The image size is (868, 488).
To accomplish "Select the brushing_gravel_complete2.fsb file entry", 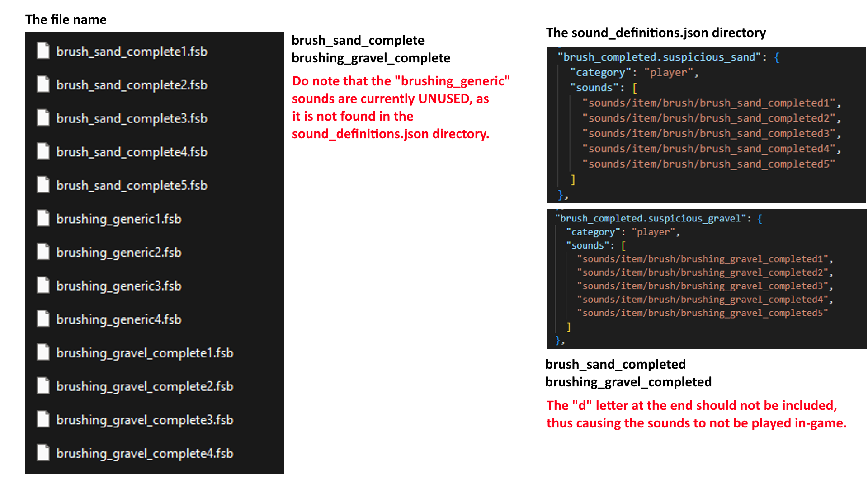I will point(145,386).
